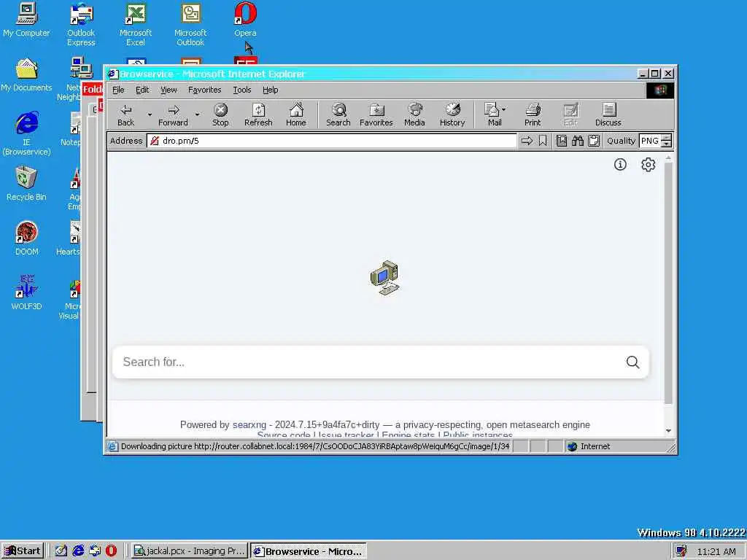Select the My Documents desktop icon
This screenshot has height=560, width=747.
[26, 75]
